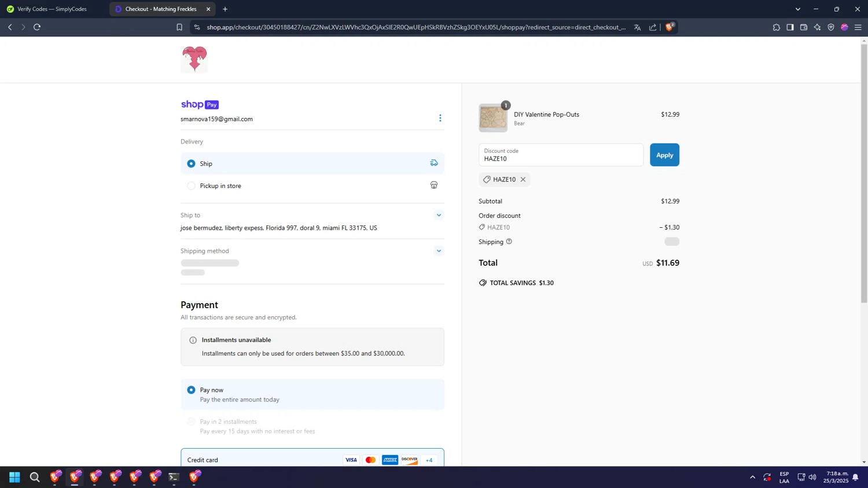
Task: Open the taskbar clock showing 7:18 a.m.
Action: (837, 477)
